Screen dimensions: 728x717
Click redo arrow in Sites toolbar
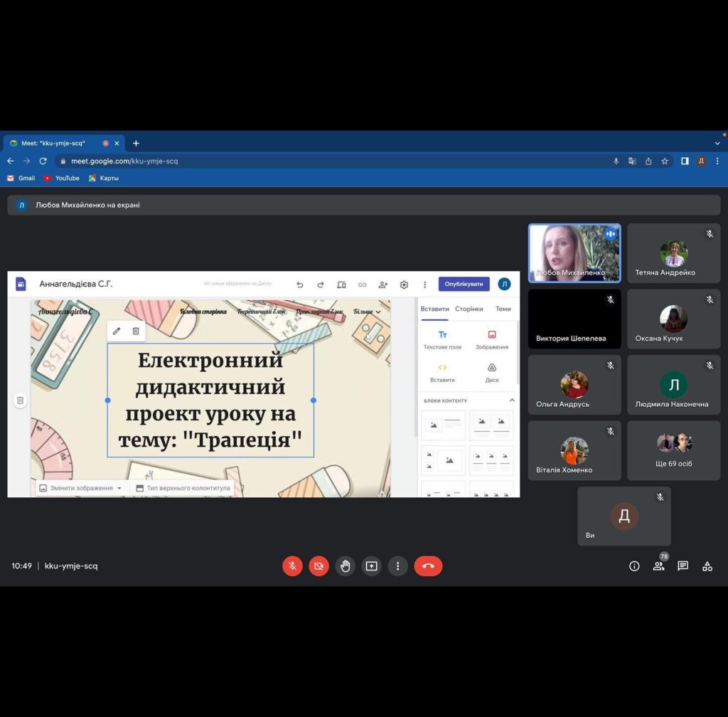click(x=321, y=285)
